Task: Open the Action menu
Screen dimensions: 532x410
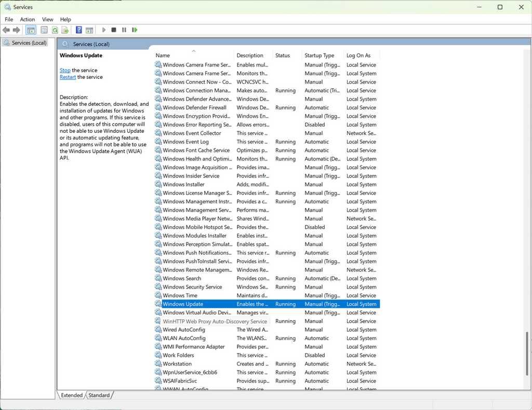Action: [x=28, y=19]
